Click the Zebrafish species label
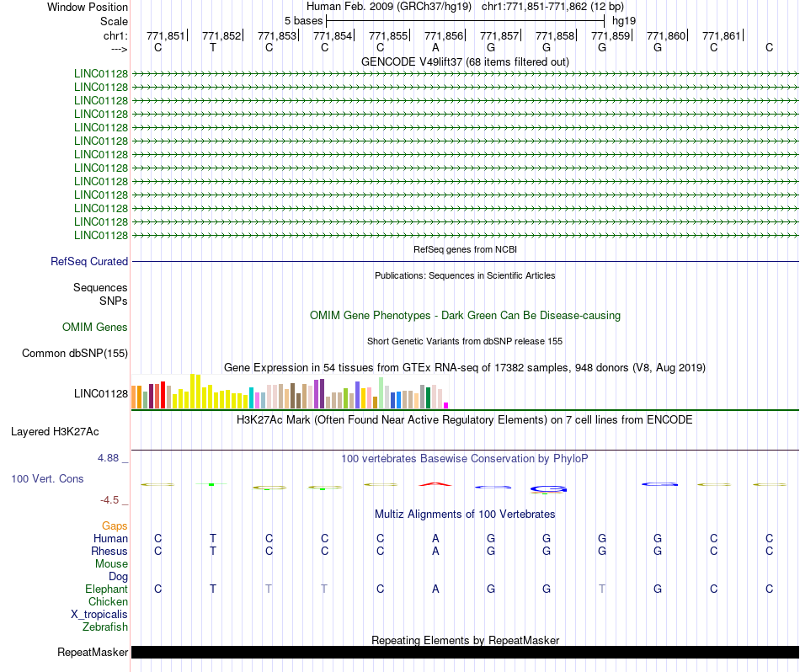This screenshot has height=672, width=800. tap(105, 627)
